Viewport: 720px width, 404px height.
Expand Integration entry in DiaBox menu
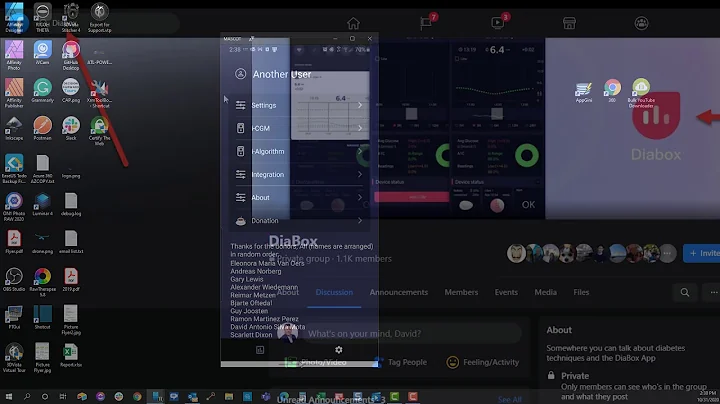(x=299, y=174)
